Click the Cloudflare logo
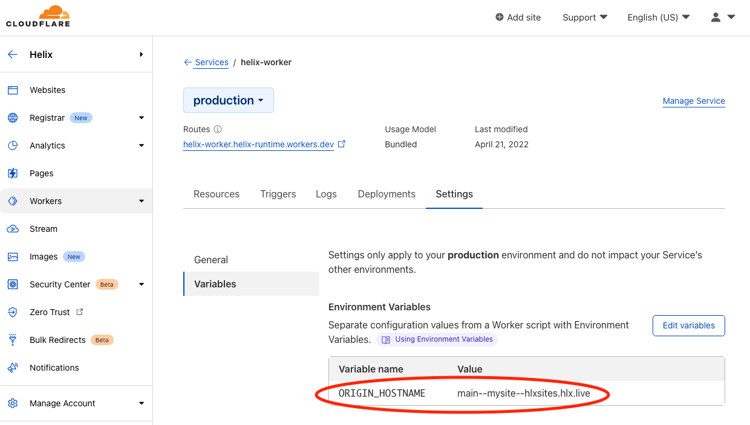 [x=38, y=16]
